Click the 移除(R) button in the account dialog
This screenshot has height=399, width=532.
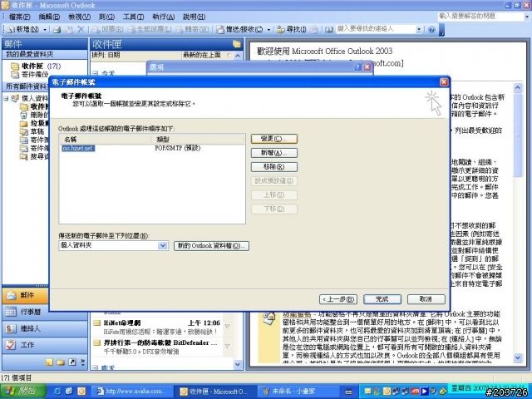(x=274, y=167)
